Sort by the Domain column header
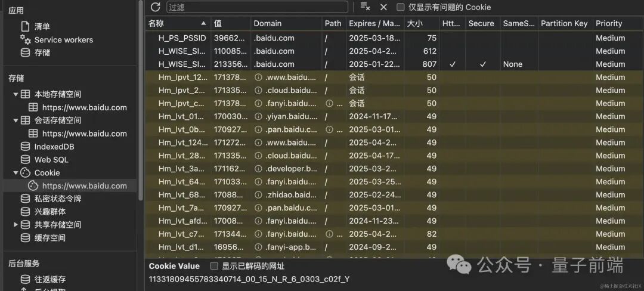The width and height of the screenshot is (644, 291). 286,23
